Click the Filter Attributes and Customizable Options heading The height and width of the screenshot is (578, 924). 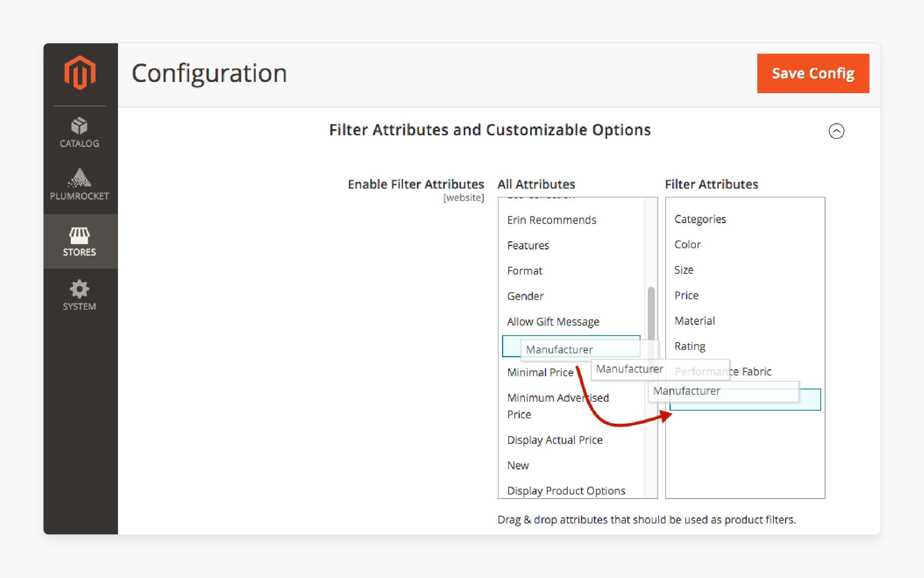point(490,130)
